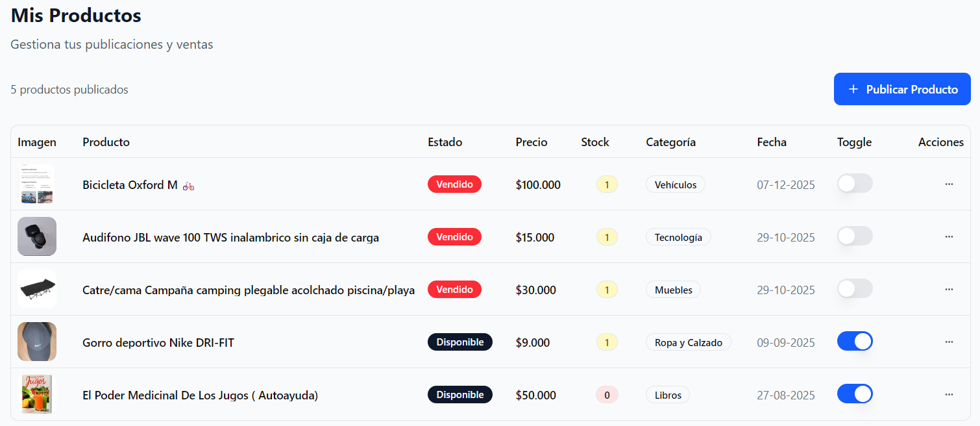Turn off the toggle for El Poder Medicinal De Los Jugos
The width and height of the screenshot is (980, 426).
pos(855,394)
